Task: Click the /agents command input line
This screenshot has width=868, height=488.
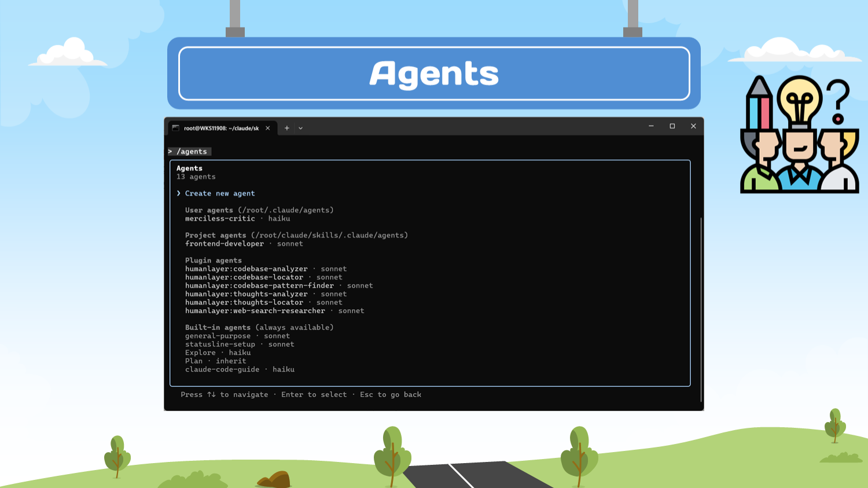Action: tap(192, 152)
